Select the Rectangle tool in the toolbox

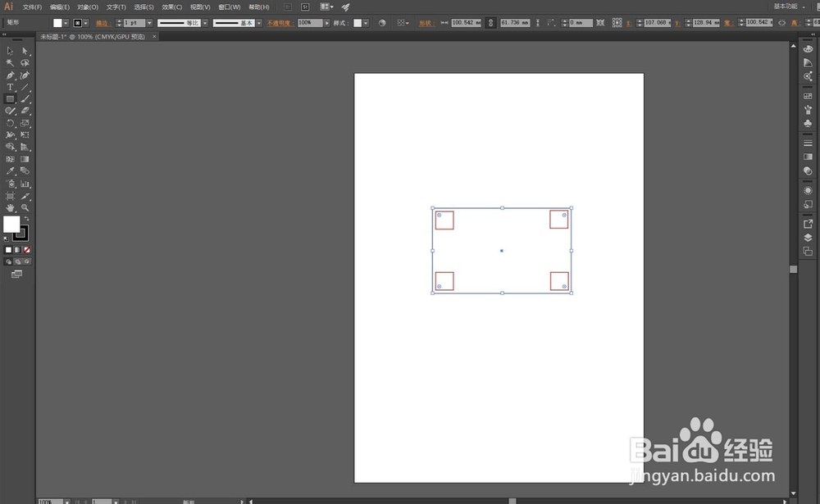click(10, 99)
